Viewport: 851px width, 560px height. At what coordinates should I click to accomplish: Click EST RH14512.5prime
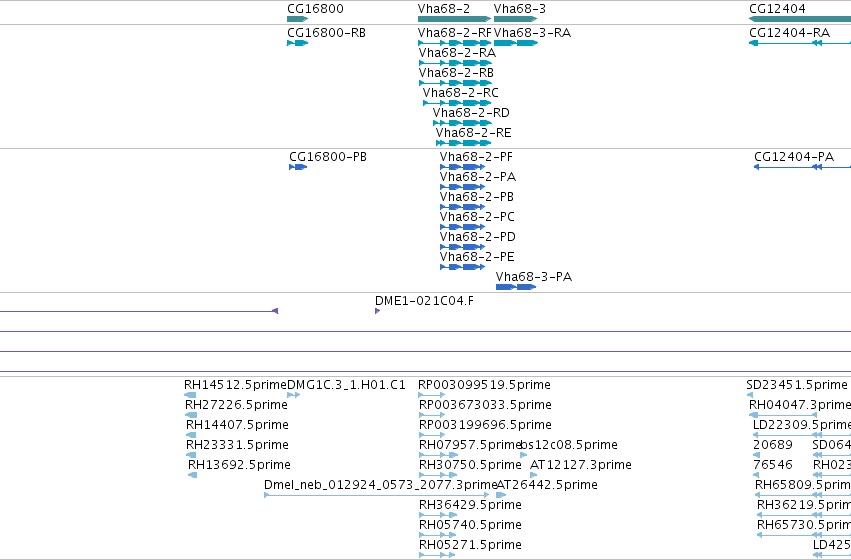[x=235, y=385]
